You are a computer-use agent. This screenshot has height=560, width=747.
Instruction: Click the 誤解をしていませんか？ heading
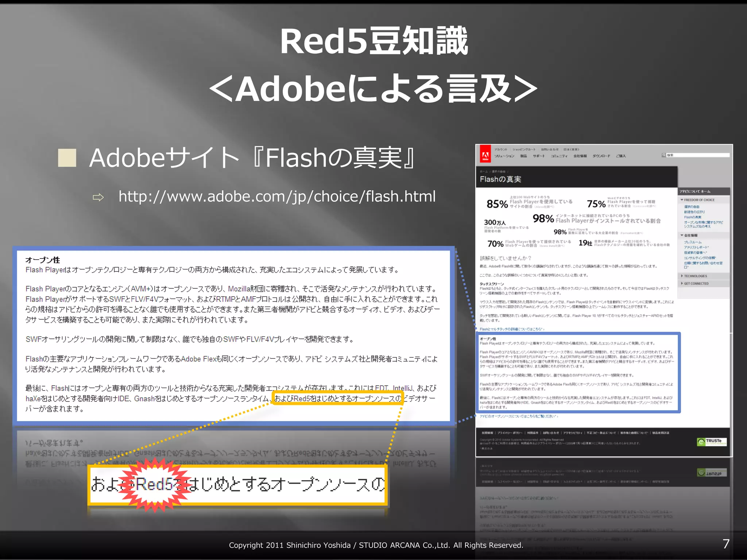pos(506,258)
